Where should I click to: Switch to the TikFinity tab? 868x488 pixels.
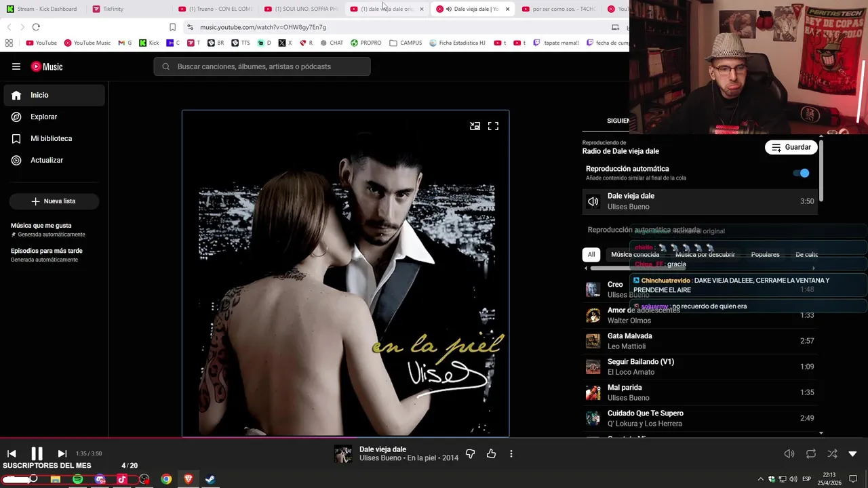[x=129, y=9]
